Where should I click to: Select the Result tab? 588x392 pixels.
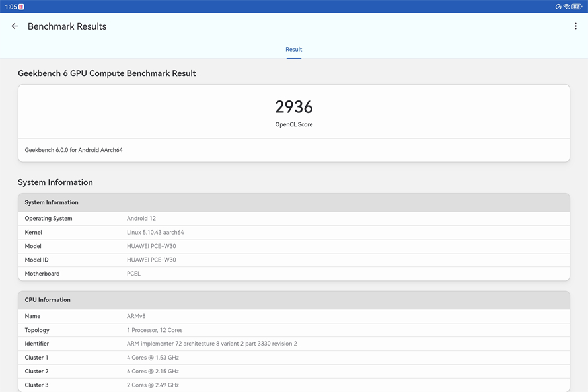click(293, 50)
